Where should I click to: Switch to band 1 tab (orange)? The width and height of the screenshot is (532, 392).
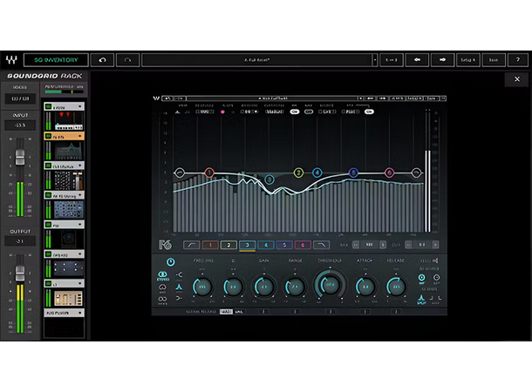pos(210,245)
